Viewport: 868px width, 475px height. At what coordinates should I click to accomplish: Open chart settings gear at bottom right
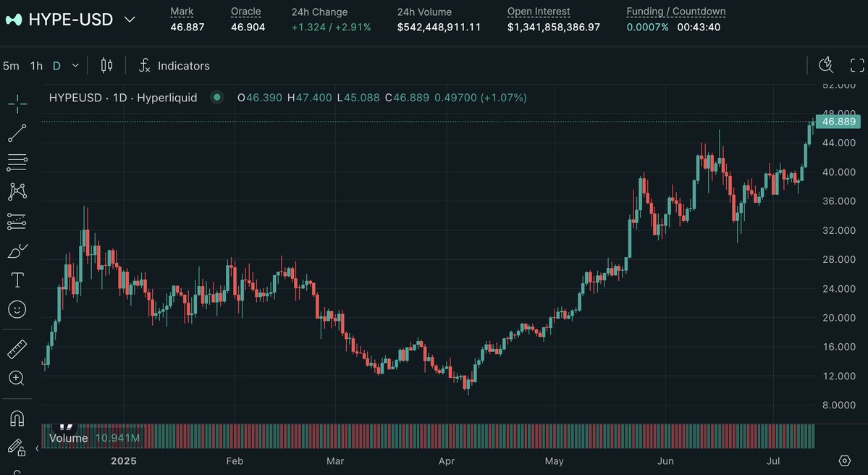click(844, 461)
